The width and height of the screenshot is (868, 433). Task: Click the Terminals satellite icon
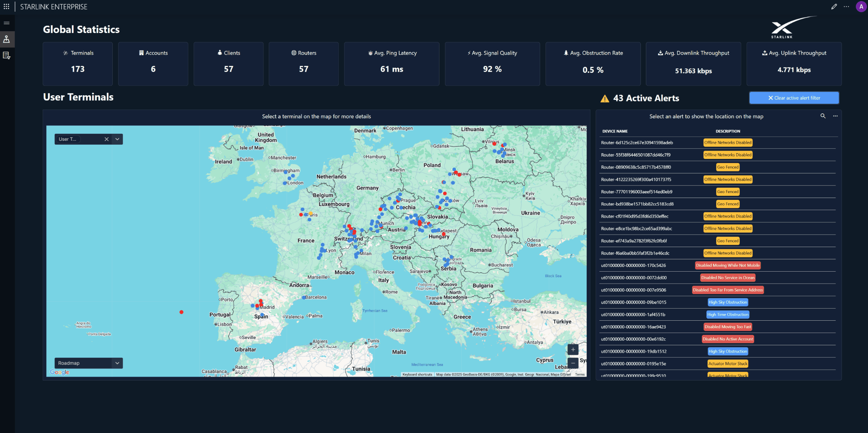65,53
